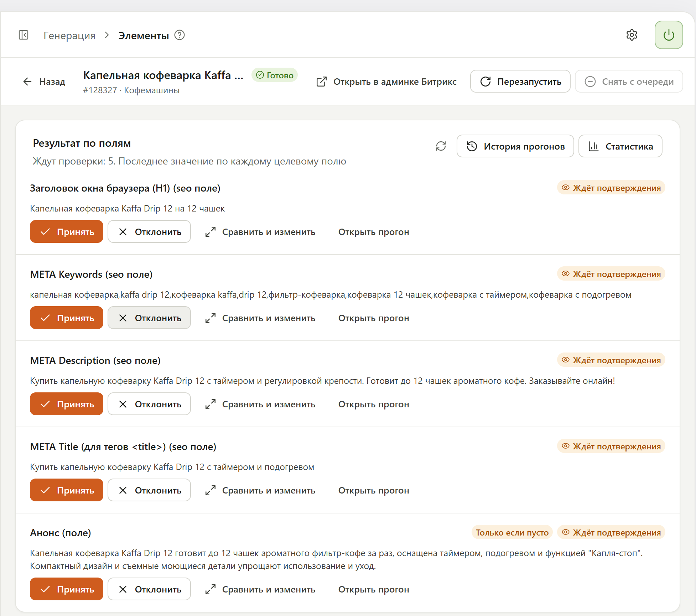Open the run for the H1 title field
The width and height of the screenshot is (696, 616).
374,232
